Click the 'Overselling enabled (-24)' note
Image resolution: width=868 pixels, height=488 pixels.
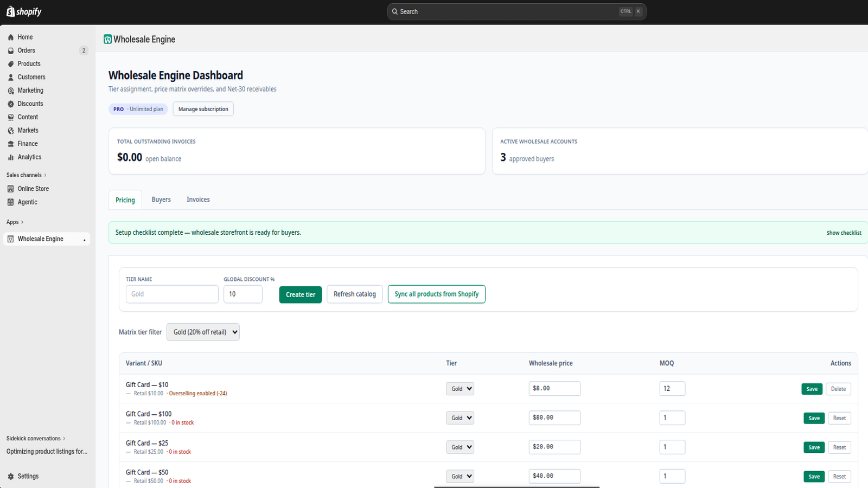click(x=198, y=394)
